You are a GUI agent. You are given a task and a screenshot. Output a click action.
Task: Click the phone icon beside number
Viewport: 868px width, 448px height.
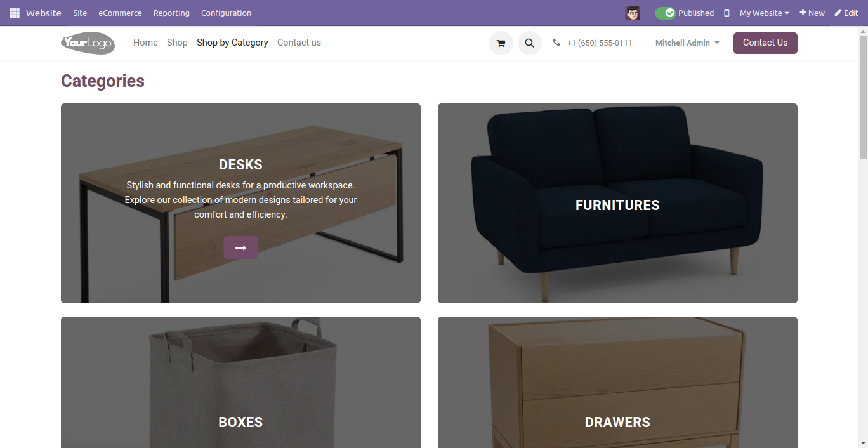click(x=556, y=43)
